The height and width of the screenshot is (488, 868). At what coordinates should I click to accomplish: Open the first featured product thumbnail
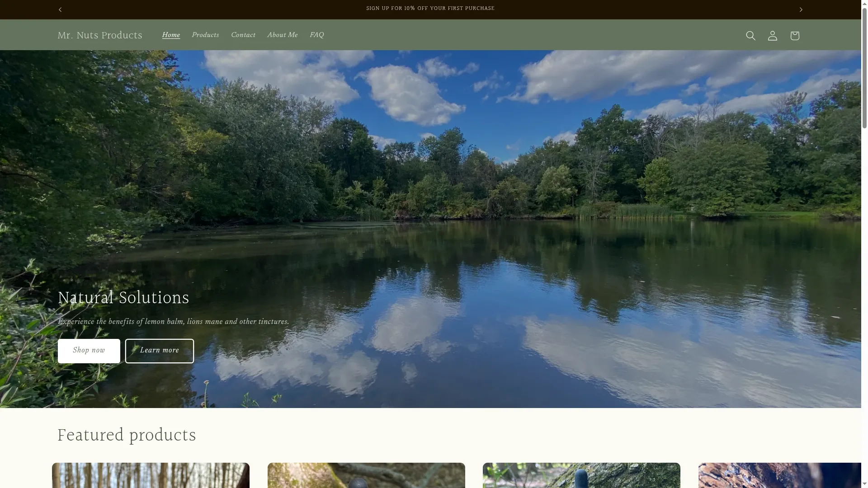pyautogui.click(x=151, y=475)
